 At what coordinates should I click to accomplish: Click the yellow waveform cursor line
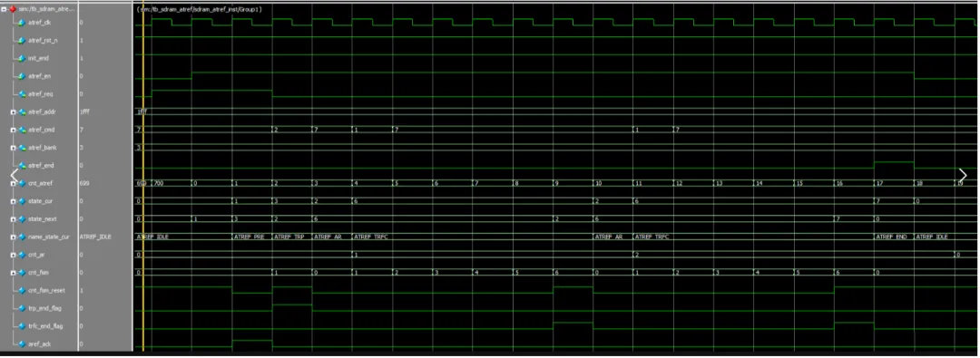pos(143,181)
